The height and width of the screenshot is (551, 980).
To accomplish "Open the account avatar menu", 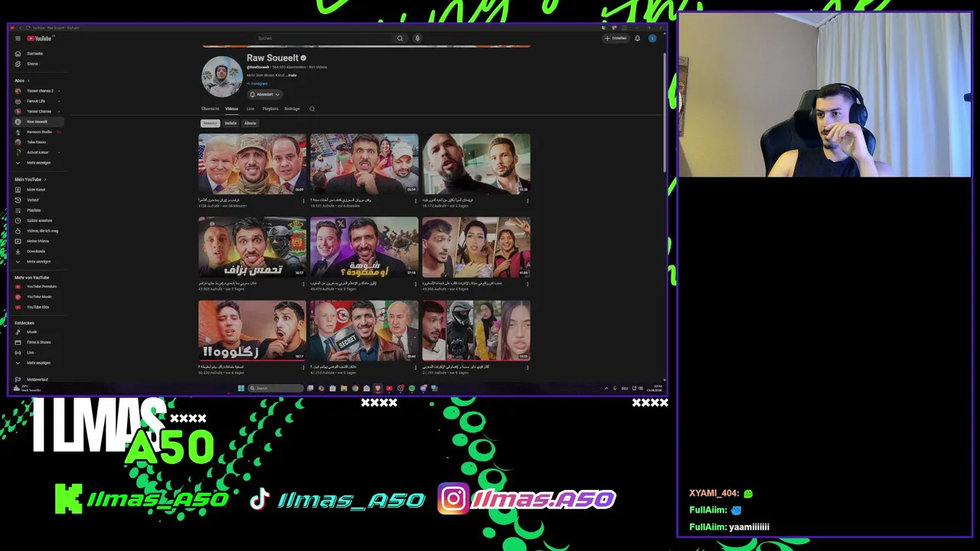I will (x=652, y=38).
